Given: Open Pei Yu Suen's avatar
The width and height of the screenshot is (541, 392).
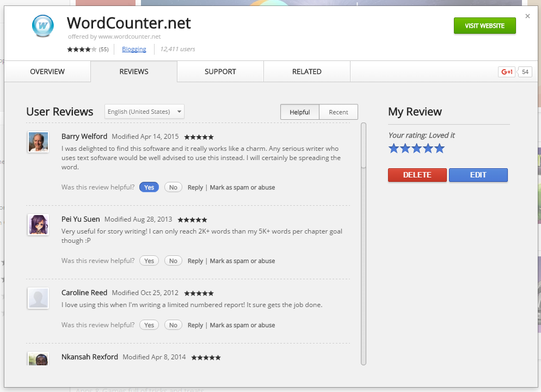Looking at the screenshot, I should pyautogui.click(x=38, y=225).
